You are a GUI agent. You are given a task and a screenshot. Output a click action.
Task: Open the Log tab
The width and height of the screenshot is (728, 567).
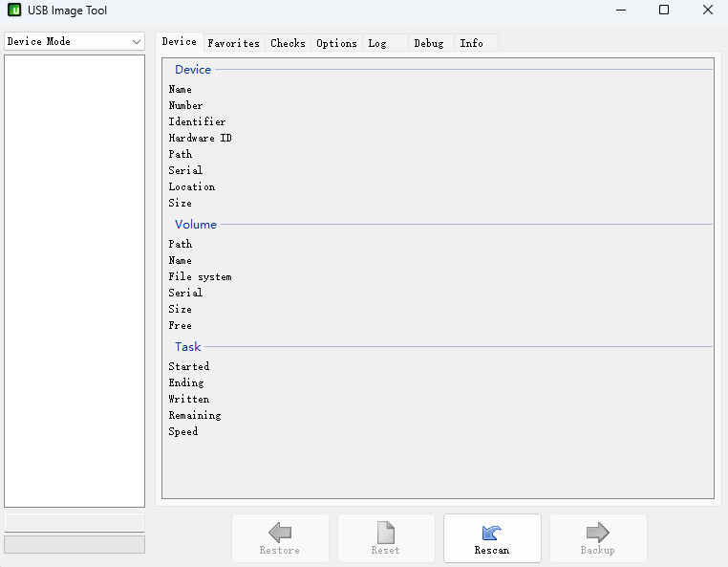point(385,43)
